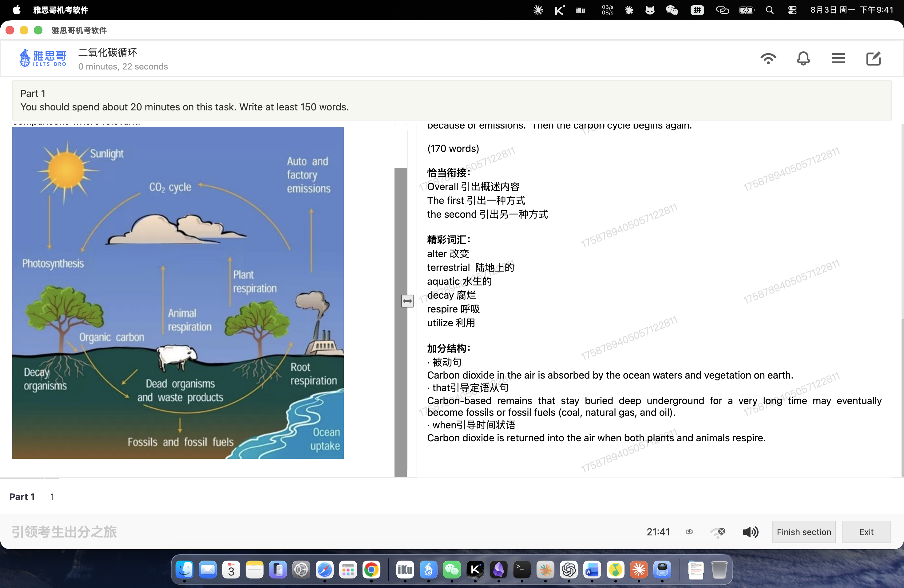Open QQ Music from the dock
904x588 pixels.
click(x=615, y=569)
